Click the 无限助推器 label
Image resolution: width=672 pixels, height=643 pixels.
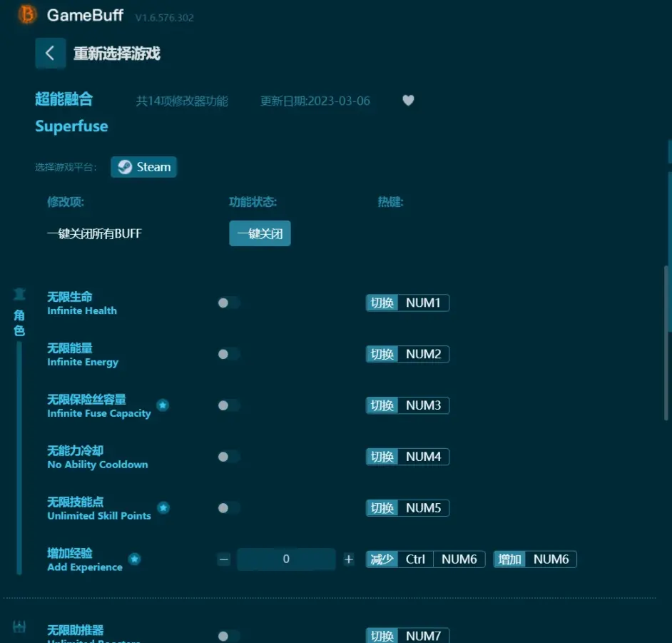[x=76, y=630]
